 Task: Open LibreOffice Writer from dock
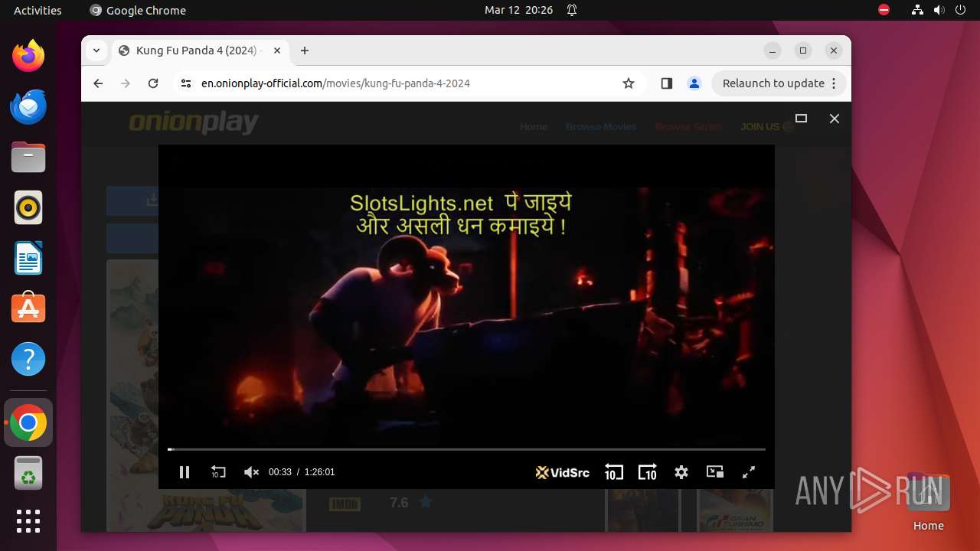(x=28, y=258)
